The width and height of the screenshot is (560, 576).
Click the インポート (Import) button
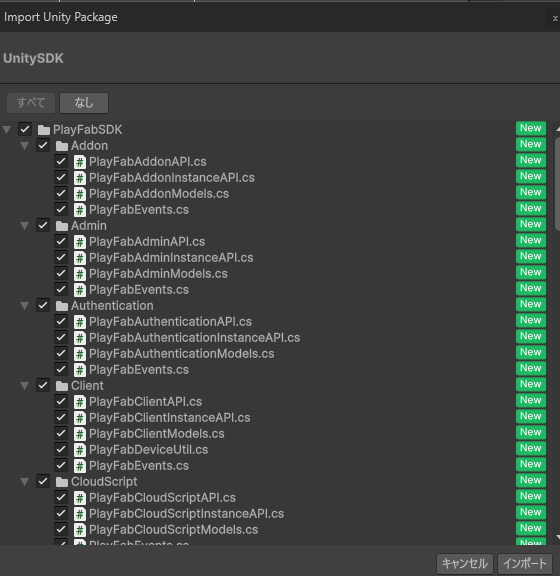click(525, 564)
